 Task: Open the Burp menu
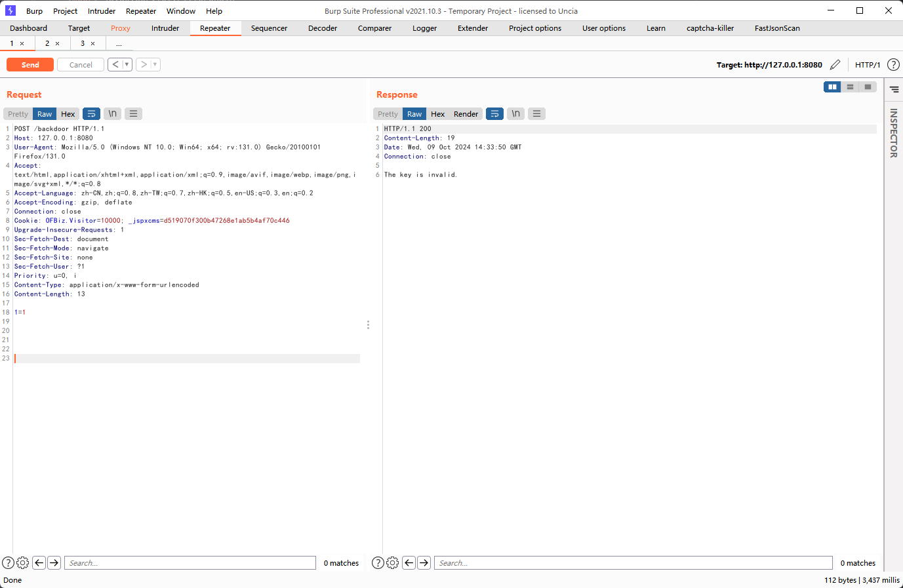[x=35, y=11]
